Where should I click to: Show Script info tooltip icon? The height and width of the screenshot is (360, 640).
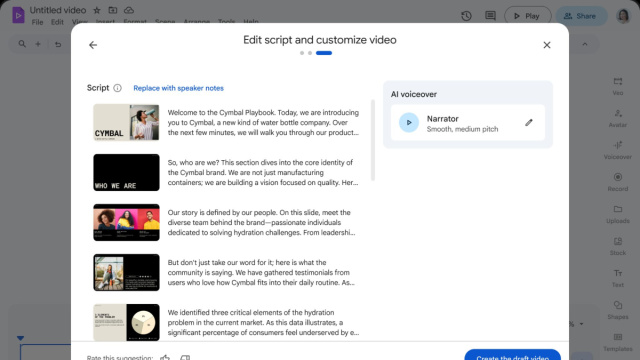click(117, 88)
